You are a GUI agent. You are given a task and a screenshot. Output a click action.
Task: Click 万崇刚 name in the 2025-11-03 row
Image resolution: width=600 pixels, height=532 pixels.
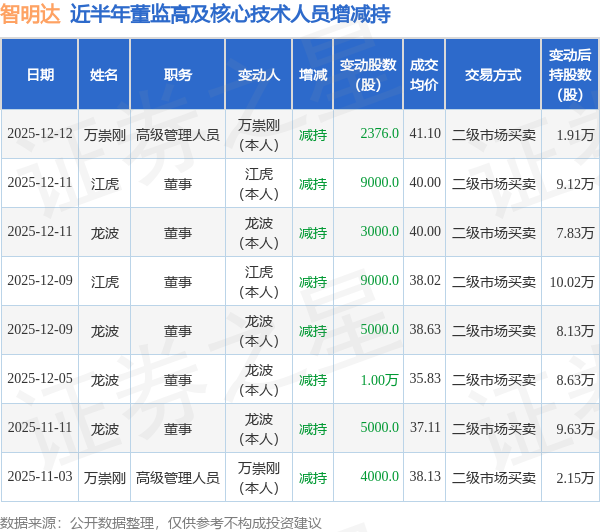(x=104, y=478)
